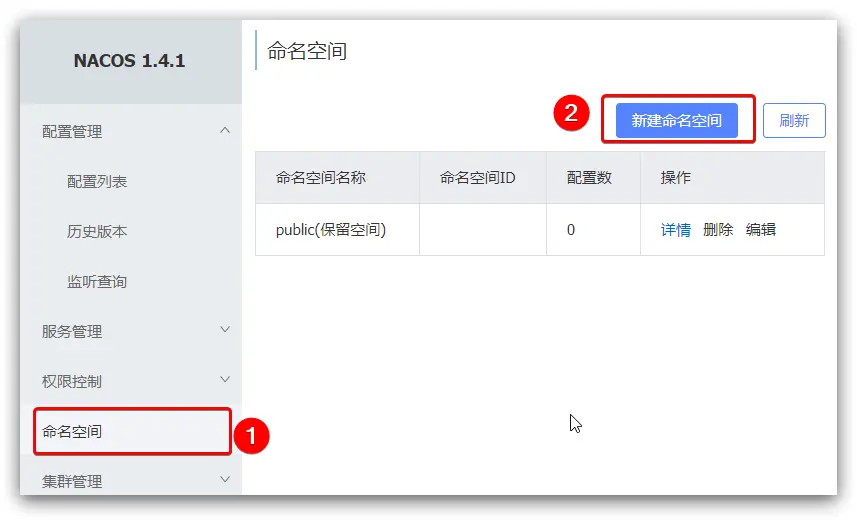The width and height of the screenshot is (857, 520).
Task: Expand the 服务管理 menu chevron
Action: click(225, 329)
